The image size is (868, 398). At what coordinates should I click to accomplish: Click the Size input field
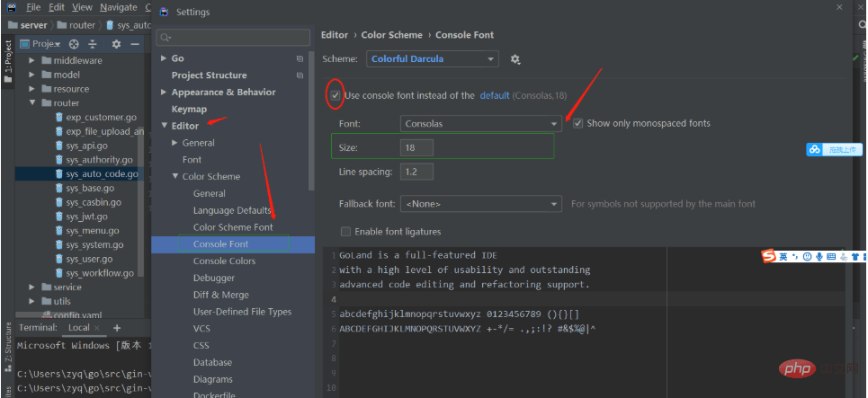416,148
